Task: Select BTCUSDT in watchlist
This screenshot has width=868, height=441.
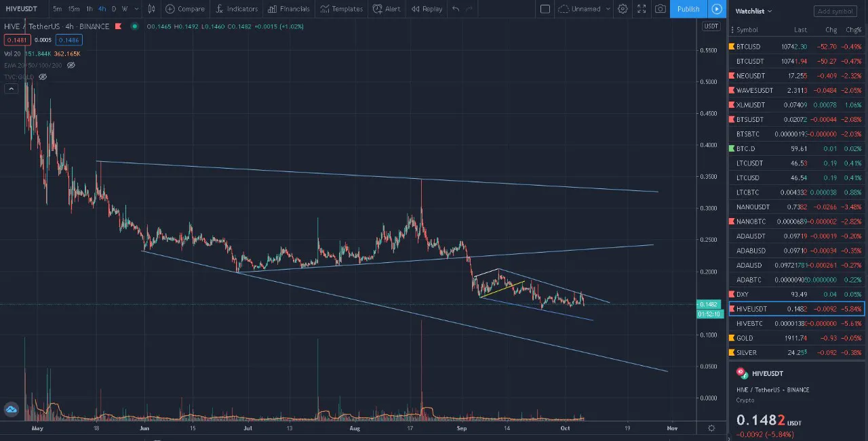Action: click(x=797, y=61)
